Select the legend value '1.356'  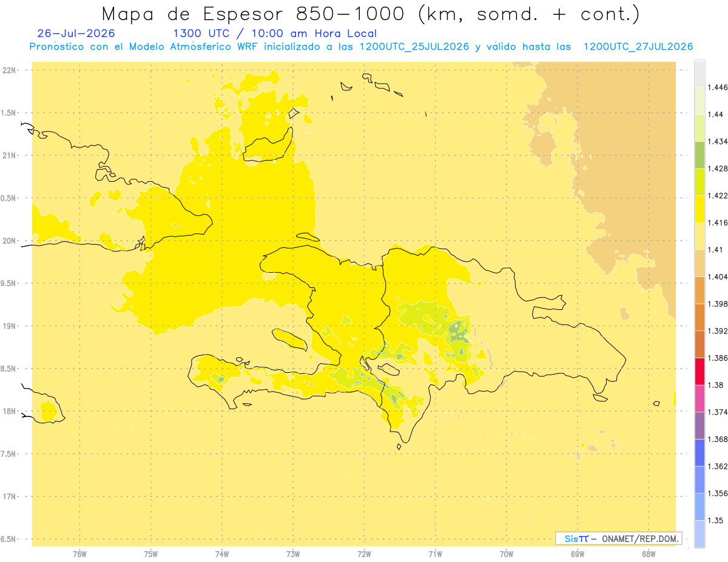[x=717, y=493]
